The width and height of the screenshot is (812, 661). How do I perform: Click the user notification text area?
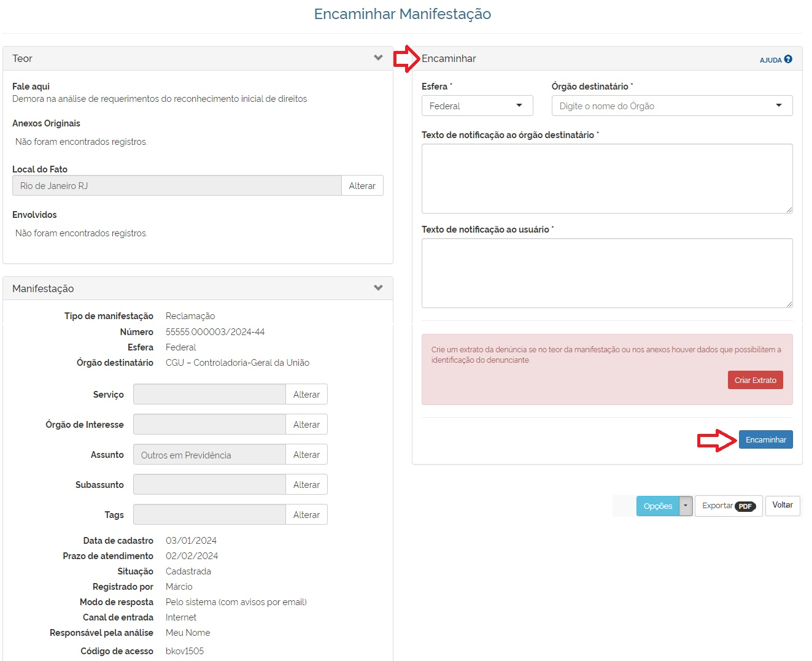(x=606, y=273)
